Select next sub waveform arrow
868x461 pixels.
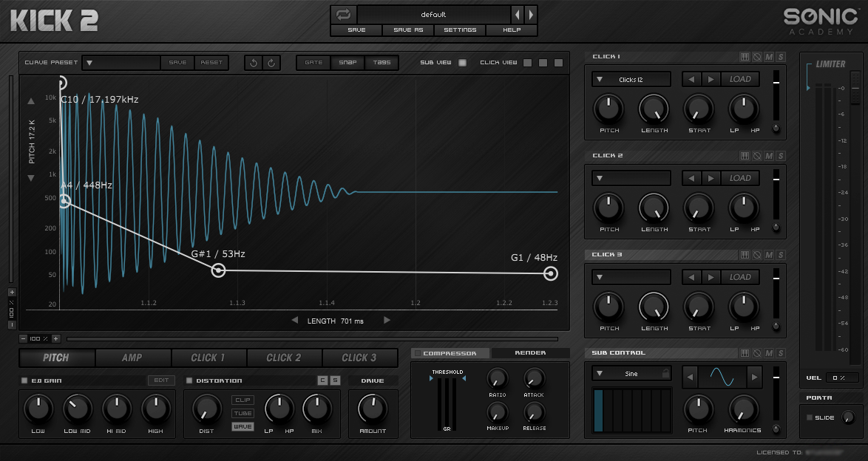click(754, 378)
